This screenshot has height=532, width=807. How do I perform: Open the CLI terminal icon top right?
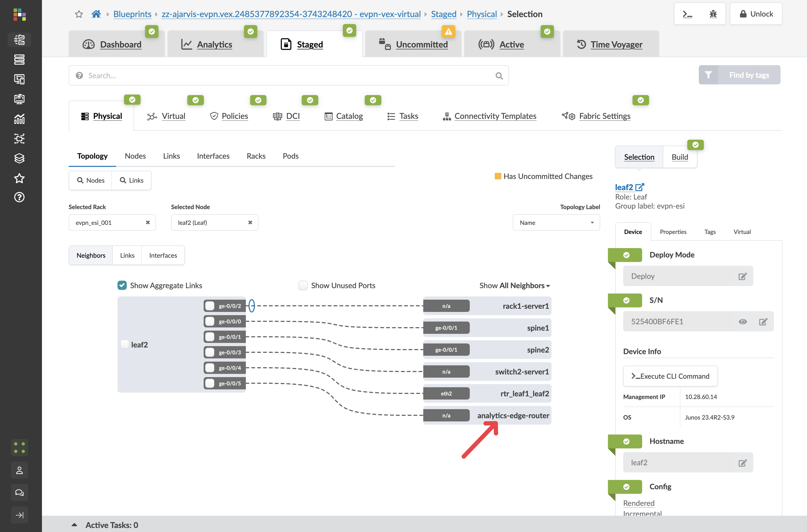click(687, 14)
